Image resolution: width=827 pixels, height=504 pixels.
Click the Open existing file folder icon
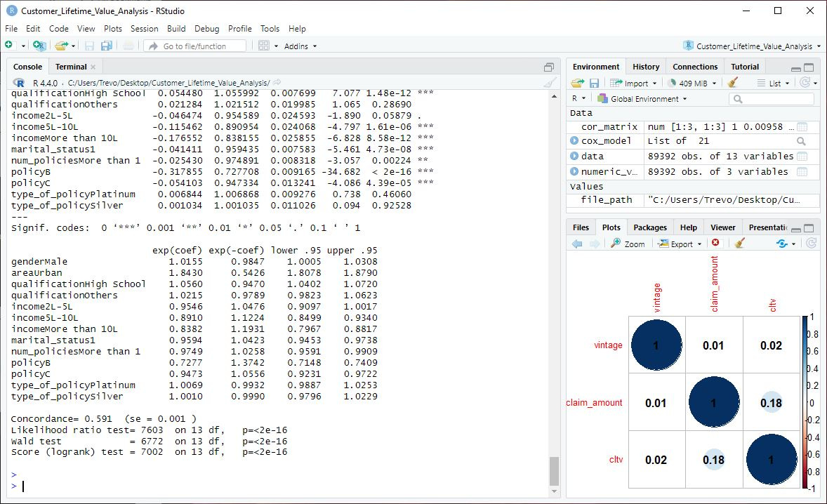coord(61,46)
